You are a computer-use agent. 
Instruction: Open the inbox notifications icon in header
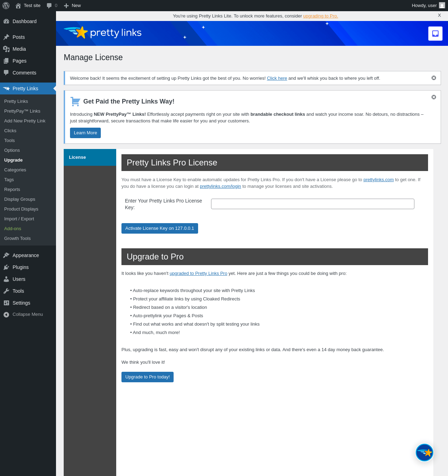435,34
